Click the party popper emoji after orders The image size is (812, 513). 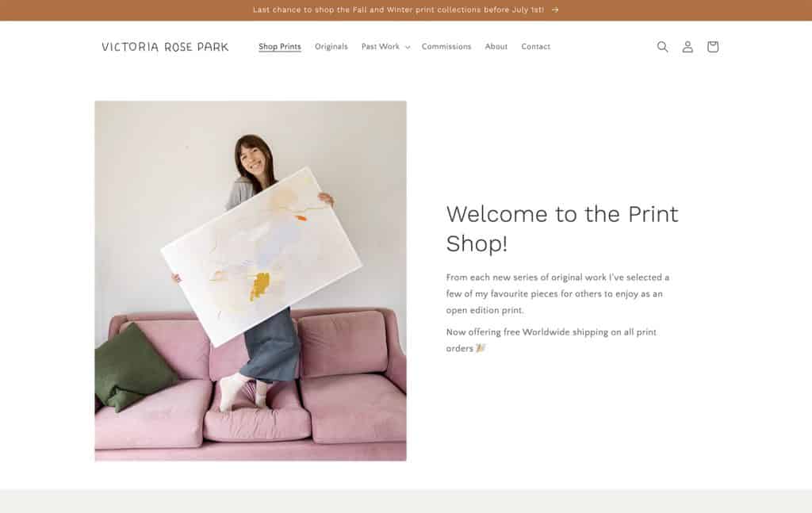[x=481, y=348]
